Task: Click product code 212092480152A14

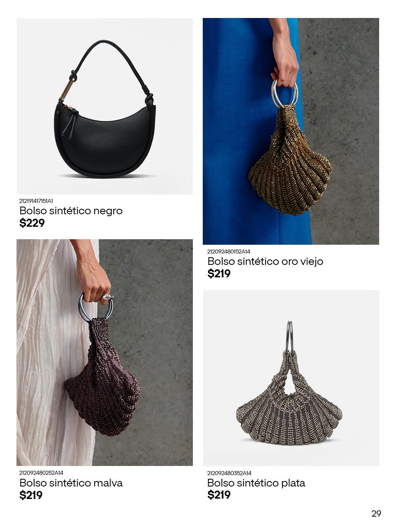Action: click(x=229, y=252)
